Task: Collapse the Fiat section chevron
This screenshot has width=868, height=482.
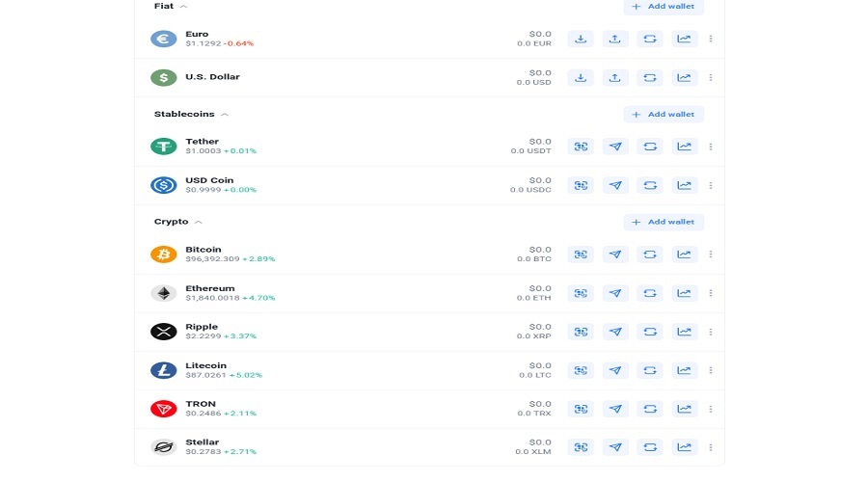Action: [184, 6]
